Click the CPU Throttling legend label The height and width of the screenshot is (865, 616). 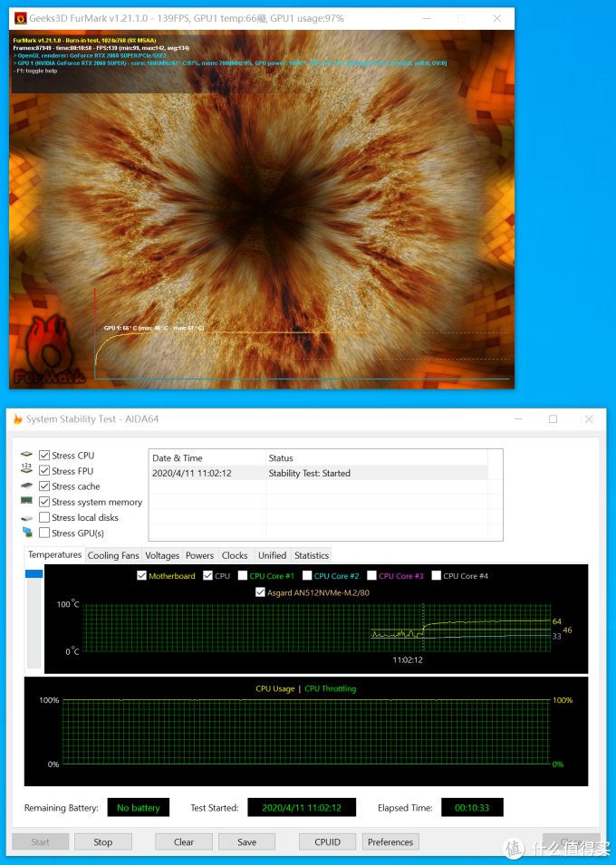coord(330,688)
